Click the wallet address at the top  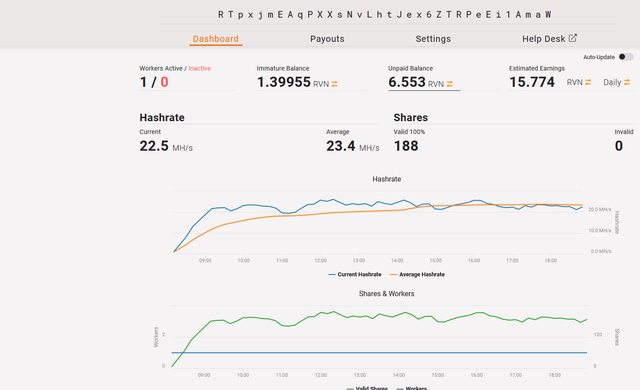pyautogui.click(x=384, y=15)
